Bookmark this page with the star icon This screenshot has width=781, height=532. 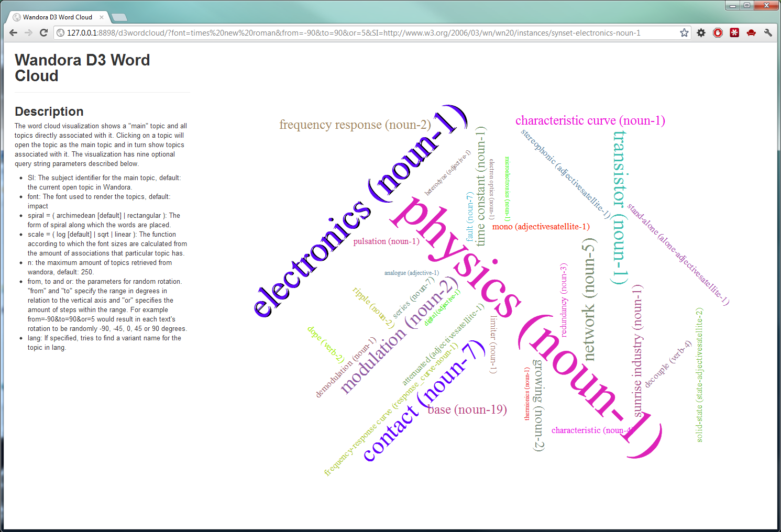(x=684, y=32)
